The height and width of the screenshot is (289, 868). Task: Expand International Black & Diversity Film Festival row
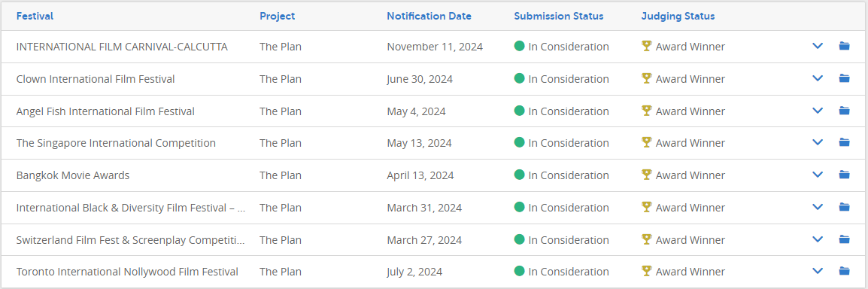[817, 206]
